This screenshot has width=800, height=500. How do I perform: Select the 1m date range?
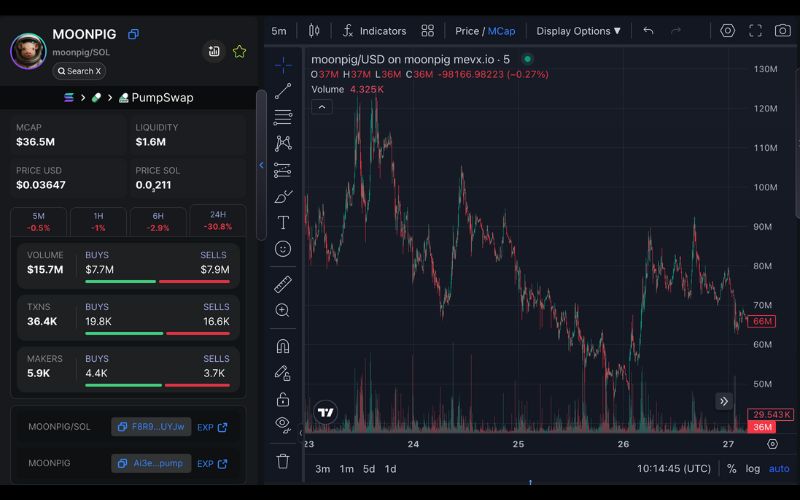pos(346,469)
